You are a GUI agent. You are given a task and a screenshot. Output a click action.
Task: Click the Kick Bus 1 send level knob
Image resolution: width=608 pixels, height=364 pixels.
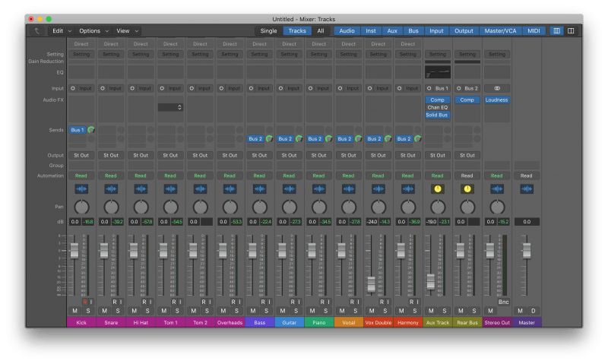pos(91,130)
